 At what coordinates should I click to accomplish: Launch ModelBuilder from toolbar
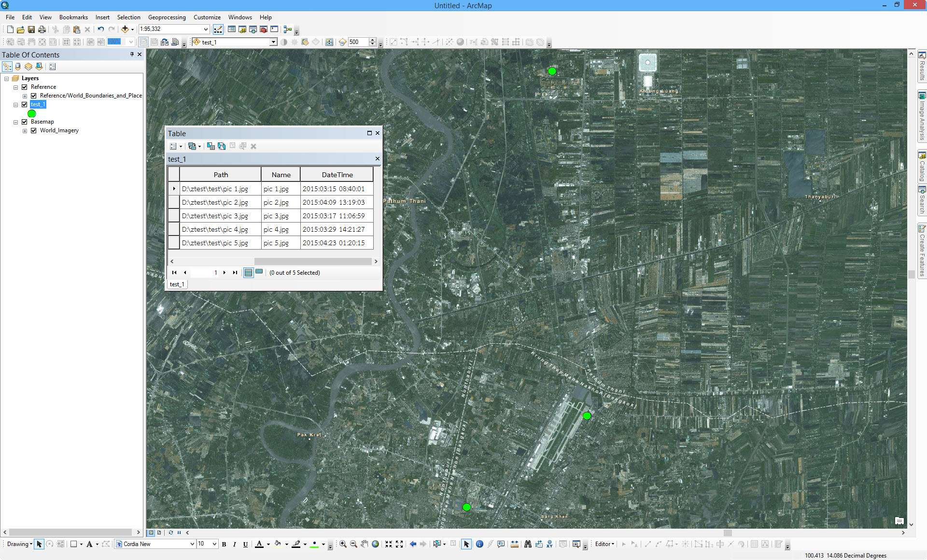point(288,29)
